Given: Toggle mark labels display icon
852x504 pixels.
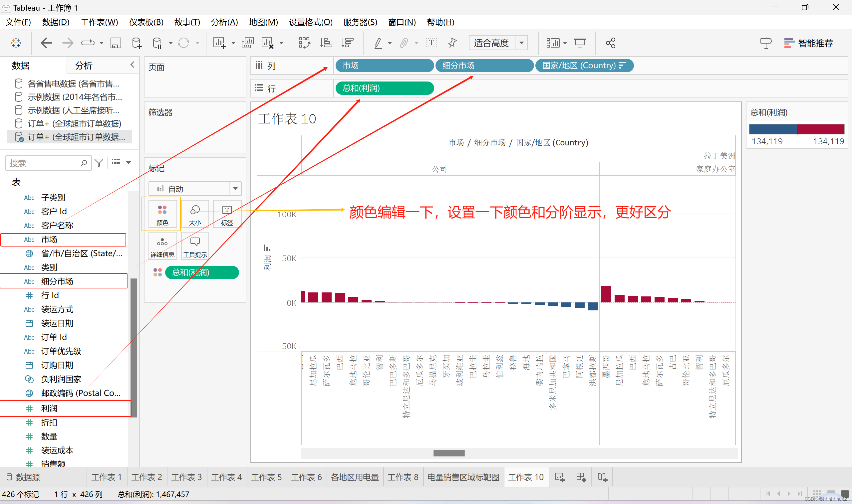Looking at the screenshot, I should pyautogui.click(x=431, y=43).
